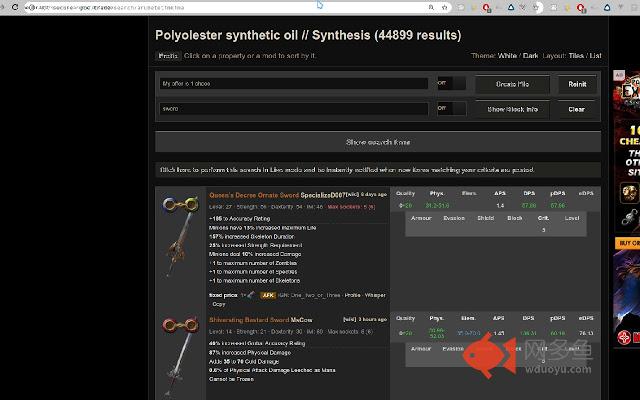The height and width of the screenshot is (400, 640).
Task: Open the wiki link for Shiversting Bastard Sword
Action: [349, 319]
